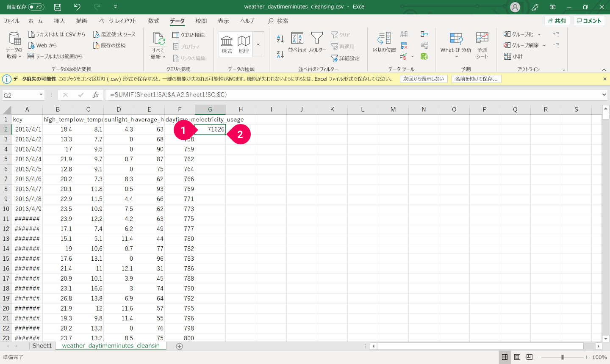Open data validation dropdown arrow
This screenshot has height=364, width=610.
click(412, 56)
